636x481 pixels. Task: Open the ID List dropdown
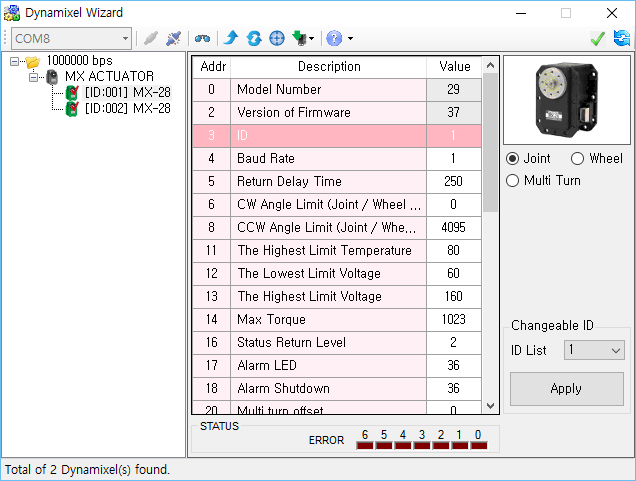point(594,350)
